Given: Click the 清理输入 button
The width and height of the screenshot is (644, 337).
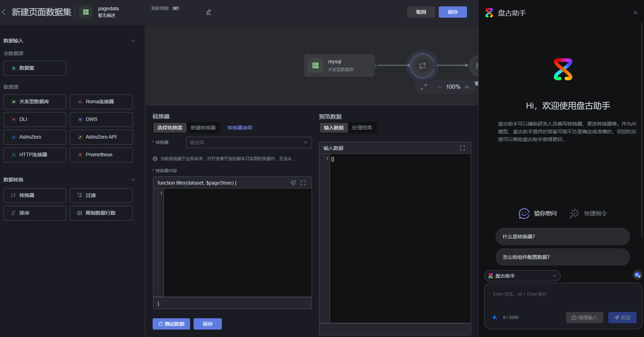Looking at the screenshot, I should coord(585,318).
